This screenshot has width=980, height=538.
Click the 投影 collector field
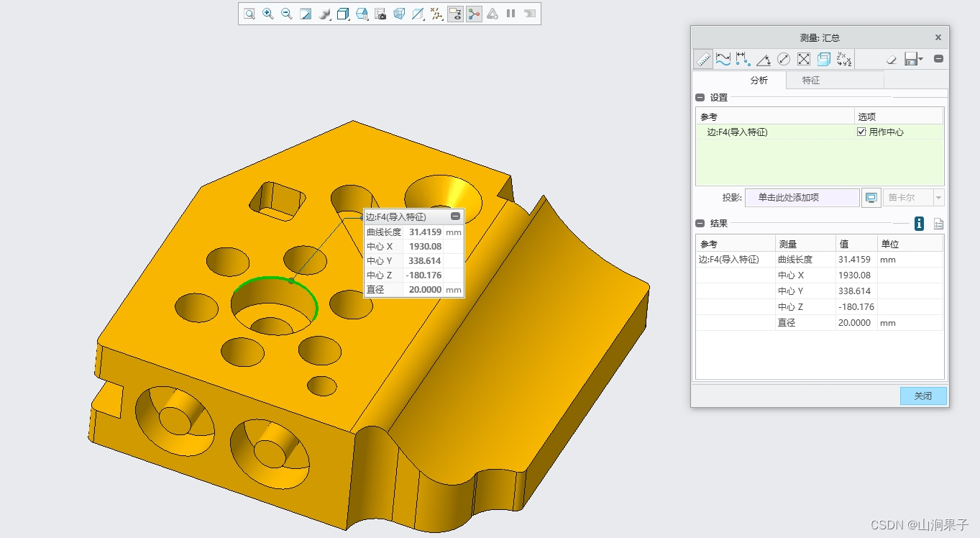(802, 198)
